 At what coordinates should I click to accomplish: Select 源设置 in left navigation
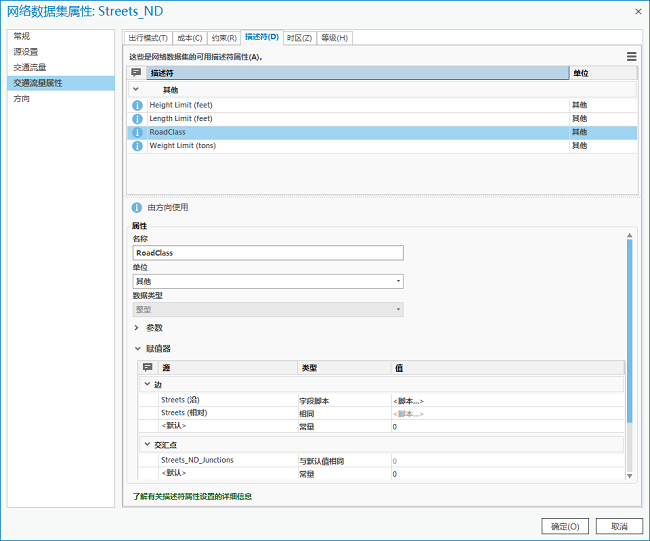coord(28,51)
